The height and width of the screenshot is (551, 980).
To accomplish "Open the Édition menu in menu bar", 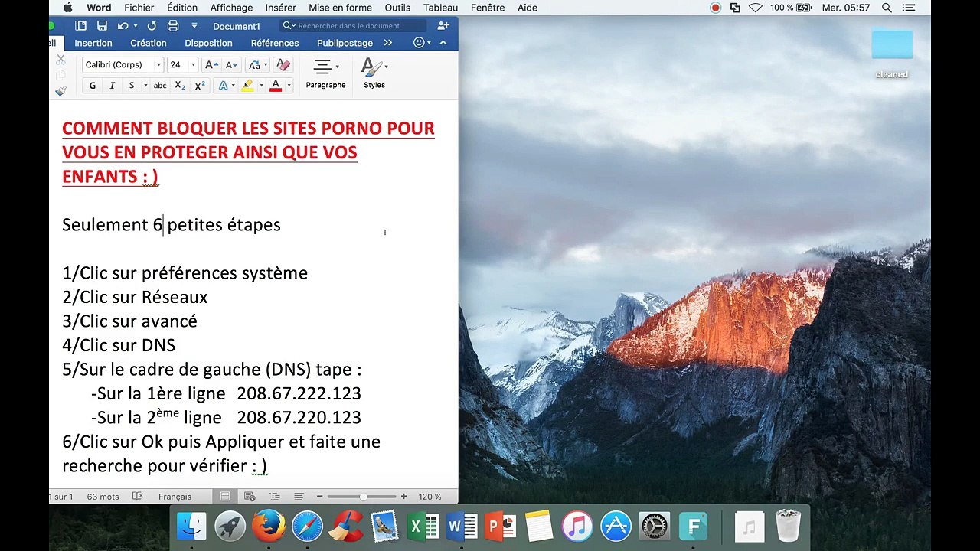I will click(182, 8).
